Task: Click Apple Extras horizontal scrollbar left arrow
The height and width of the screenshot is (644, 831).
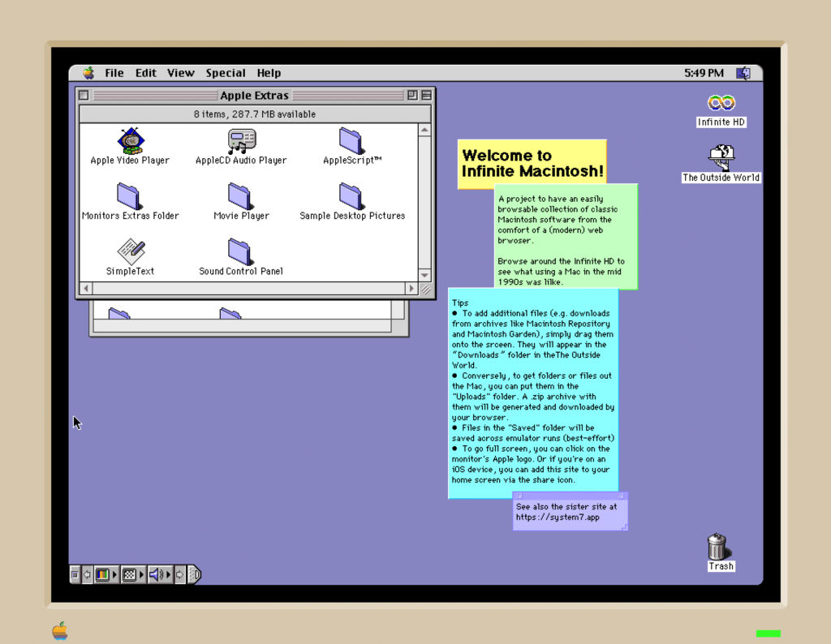Action: click(86, 289)
